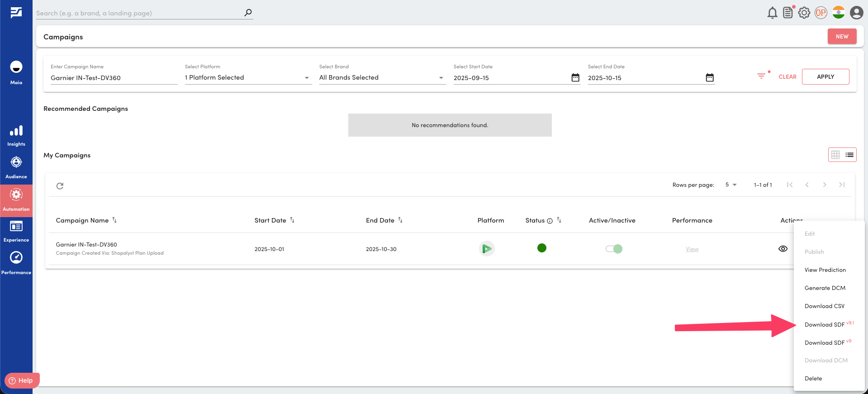Viewport: 868px width, 394px height.
Task: Open the Start Date calendar picker icon
Action: coord(575,77)
